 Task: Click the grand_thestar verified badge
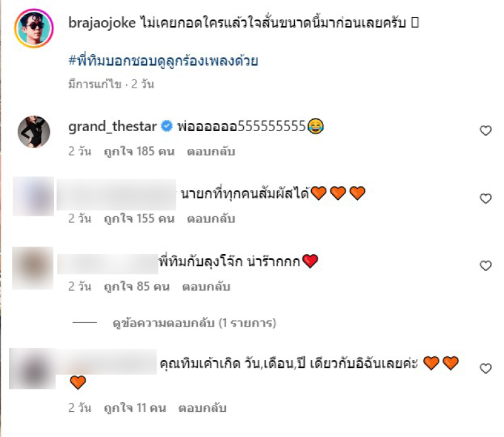coord(166,126)
